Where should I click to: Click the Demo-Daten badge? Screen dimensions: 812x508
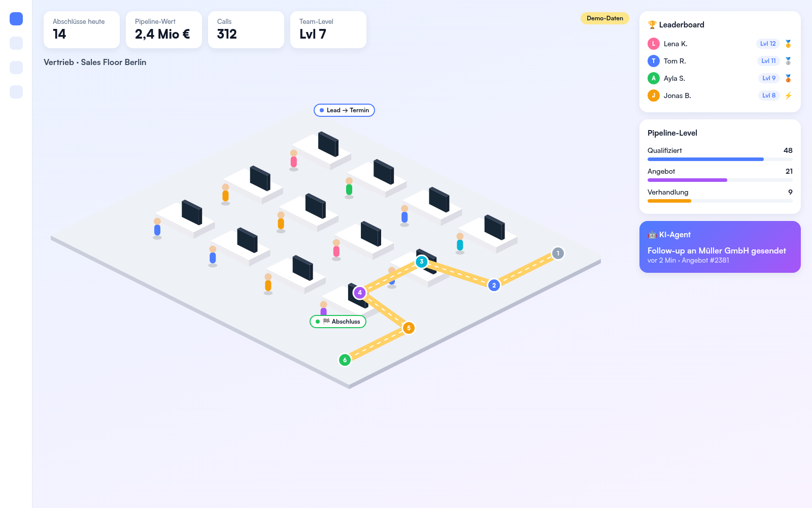[605, 18]
